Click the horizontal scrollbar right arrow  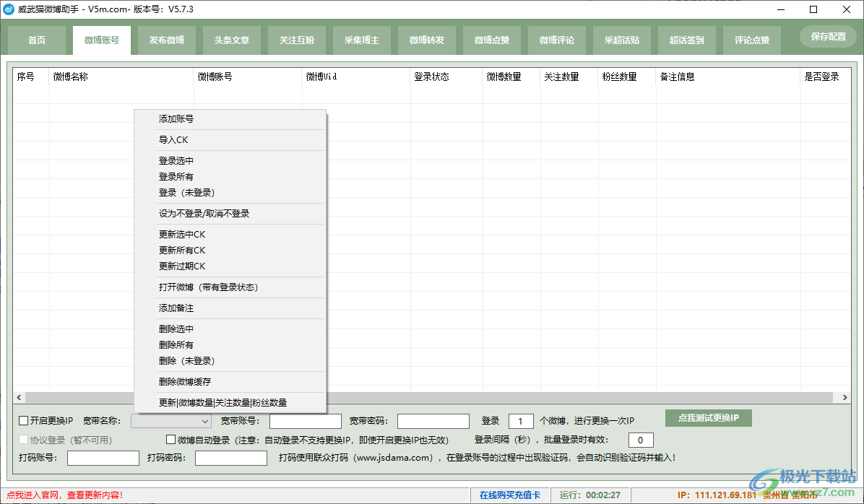point(844,398)
